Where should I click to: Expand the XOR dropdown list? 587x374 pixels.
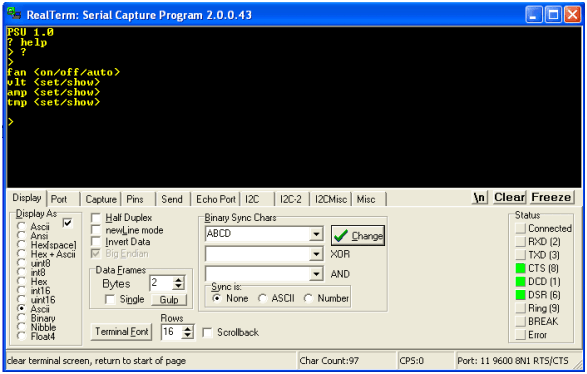(x=316, y=254)
